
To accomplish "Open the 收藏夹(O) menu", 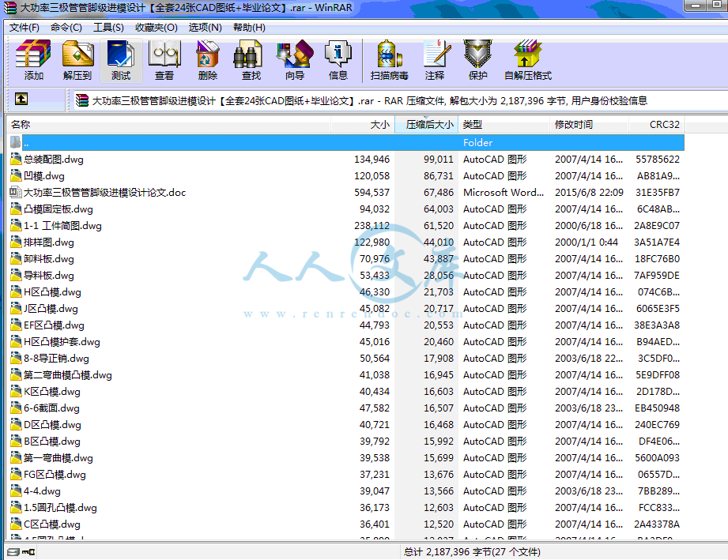I will pyautogui.click(x=157, y=28).
